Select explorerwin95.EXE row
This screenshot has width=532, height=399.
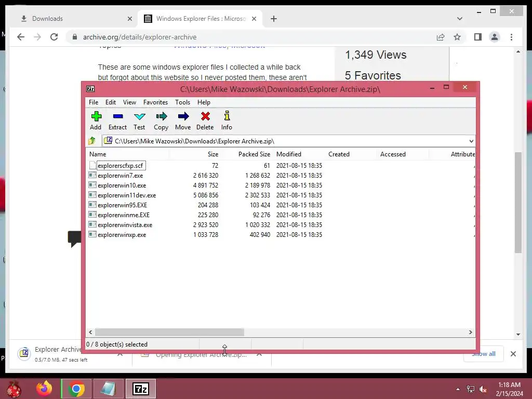point(281,205)
